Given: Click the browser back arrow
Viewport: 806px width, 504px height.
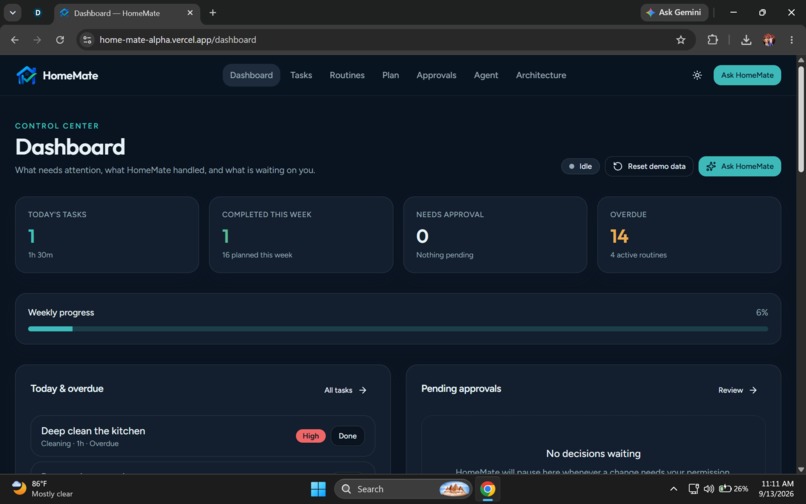Looking at the screenshot, I should click(15, 40).
